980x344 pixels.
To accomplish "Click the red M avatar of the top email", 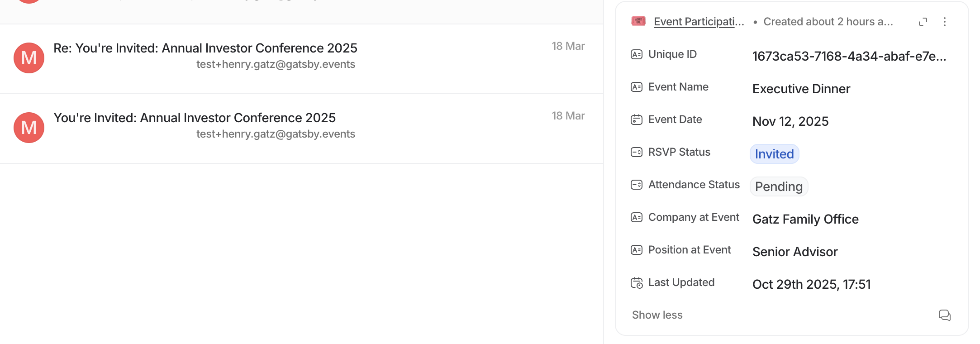I will click(x=29, y=57).
